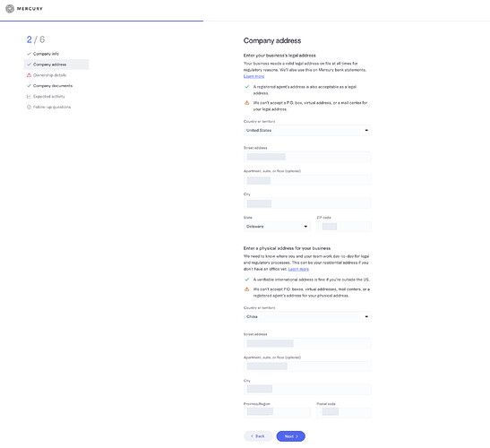Click the checkmark icon beside Company documents
The width and height of the screenshot is (490, 448).
click(x=29, y=86)
